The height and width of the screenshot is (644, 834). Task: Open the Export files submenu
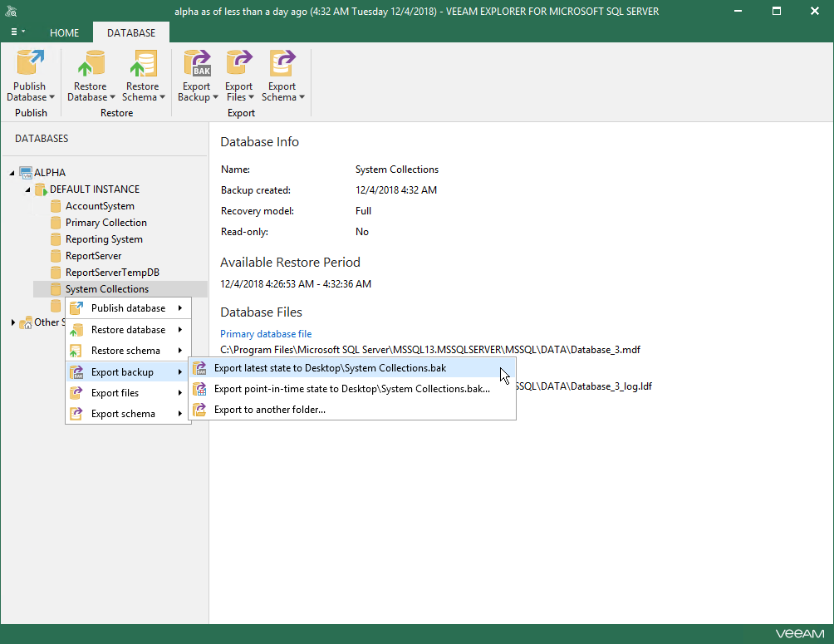point(128,393)
